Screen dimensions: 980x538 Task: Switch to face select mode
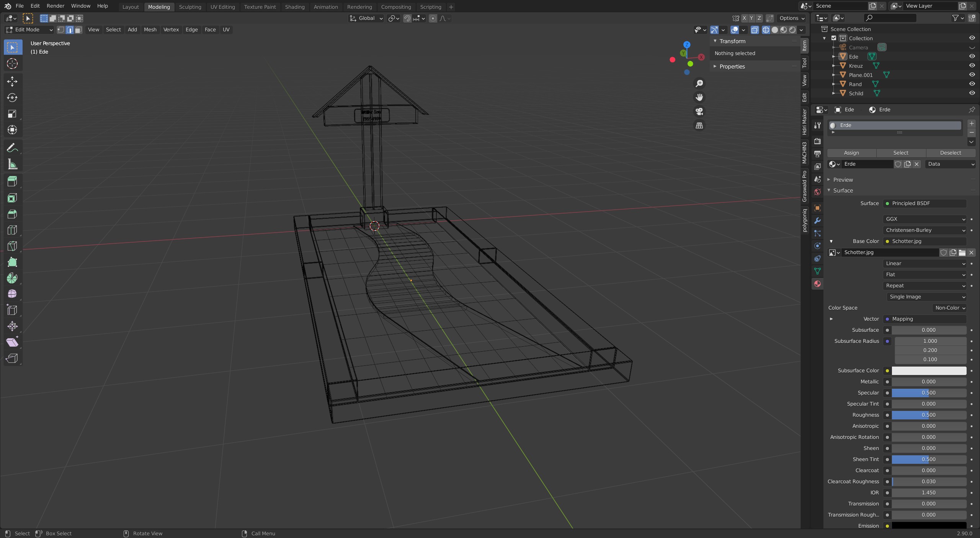(78, 30)
